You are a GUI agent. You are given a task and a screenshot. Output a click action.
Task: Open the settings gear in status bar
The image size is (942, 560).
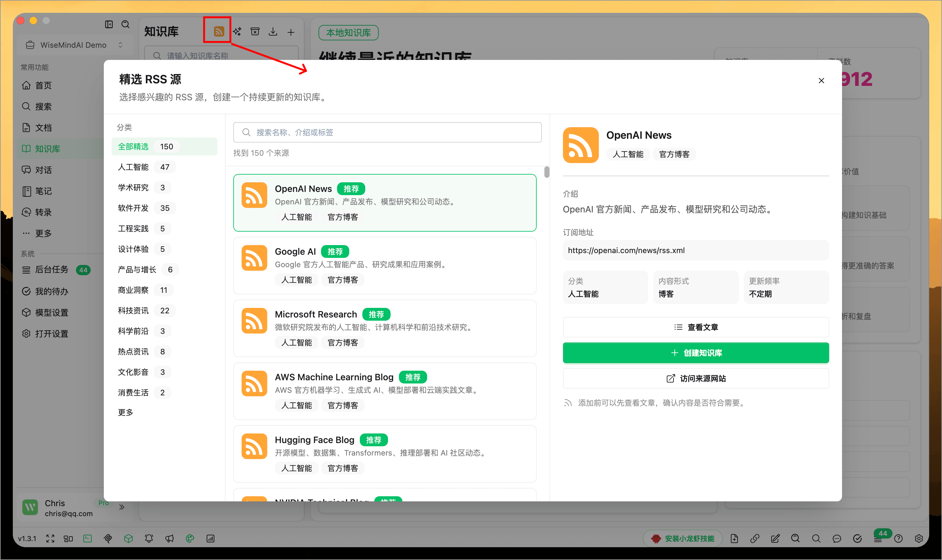919,539
